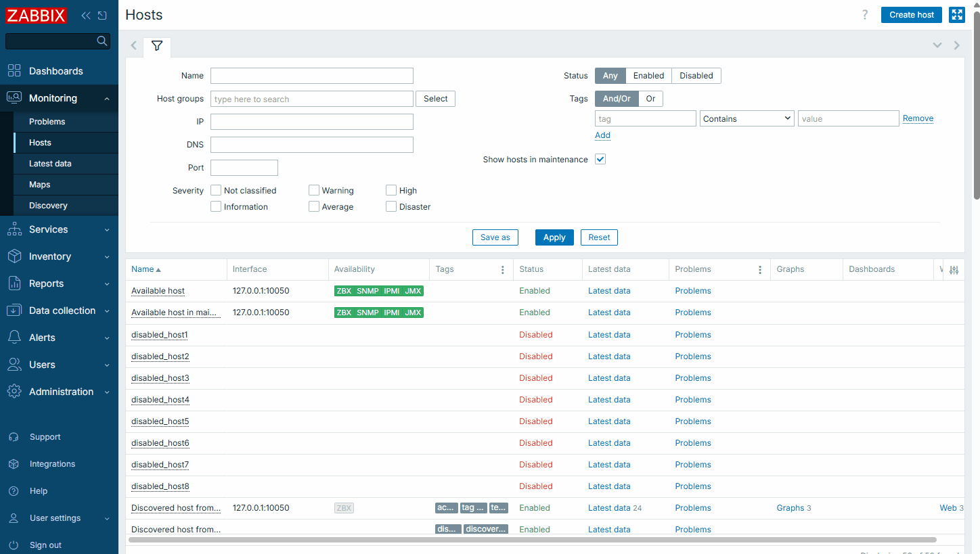The height and width of the screenshot is (554, 980).
Task: Toggle kiosk mode fullscreen icon
Action: click(956, 15)
